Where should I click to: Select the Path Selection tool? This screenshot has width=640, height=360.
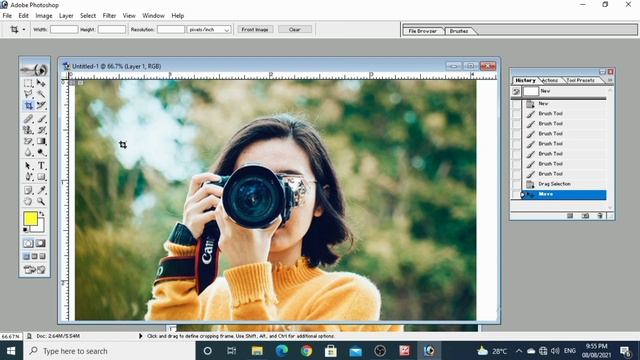(28, 166)
